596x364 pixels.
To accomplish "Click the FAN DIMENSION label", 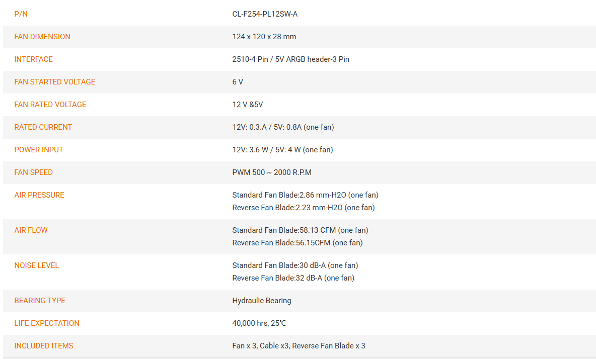I will pos(42,37).
